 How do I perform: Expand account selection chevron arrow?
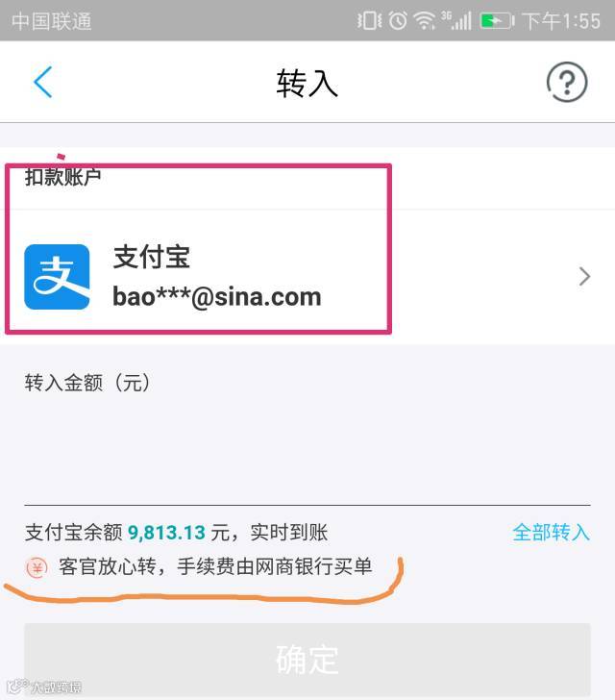pyautogui.click(x=584, y=277)
